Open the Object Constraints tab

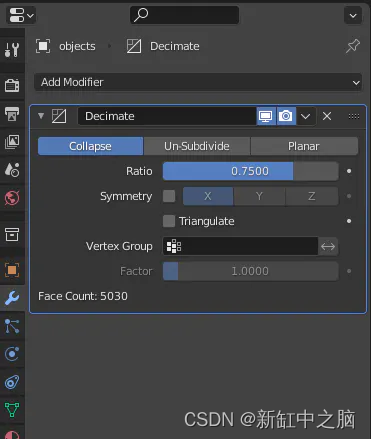click(x=12, y=382)
